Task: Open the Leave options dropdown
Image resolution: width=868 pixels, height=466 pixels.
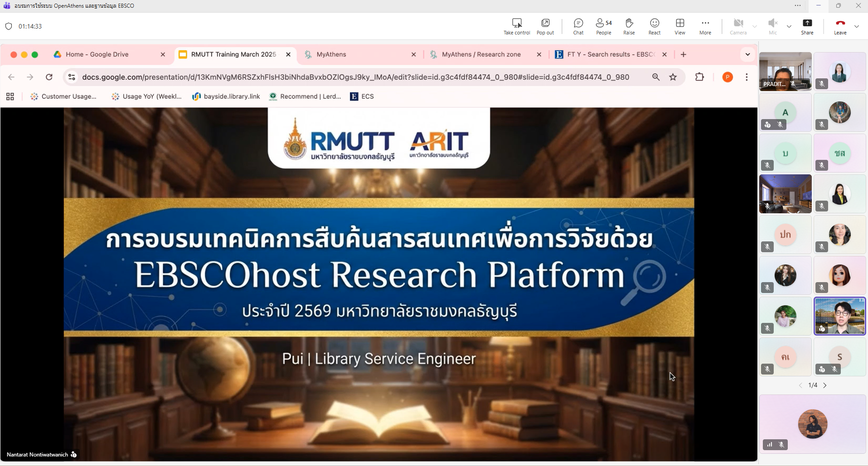Action: tap(857, 26)
